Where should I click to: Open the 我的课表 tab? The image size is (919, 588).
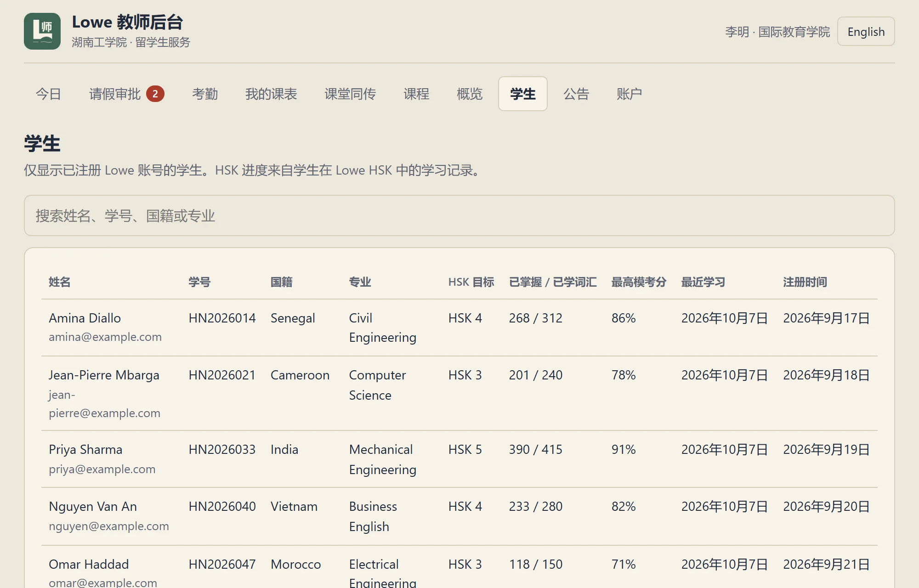coord(271,94)
